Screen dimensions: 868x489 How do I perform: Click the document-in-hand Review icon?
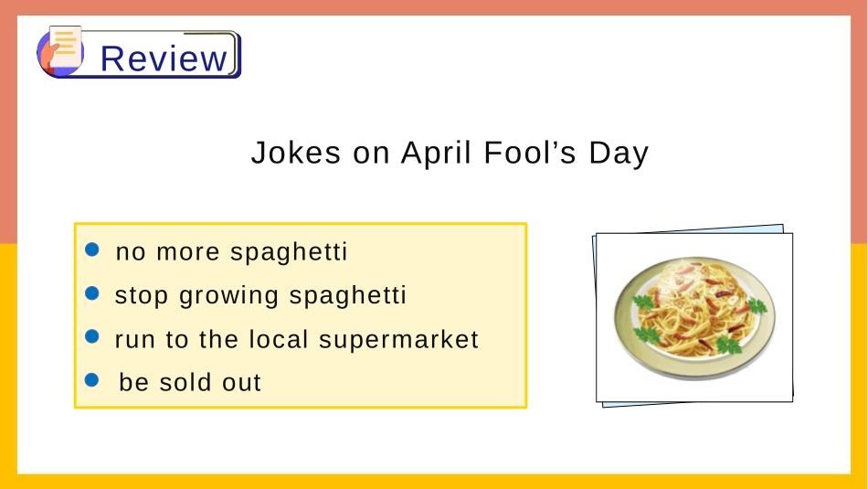coord(59,50)
